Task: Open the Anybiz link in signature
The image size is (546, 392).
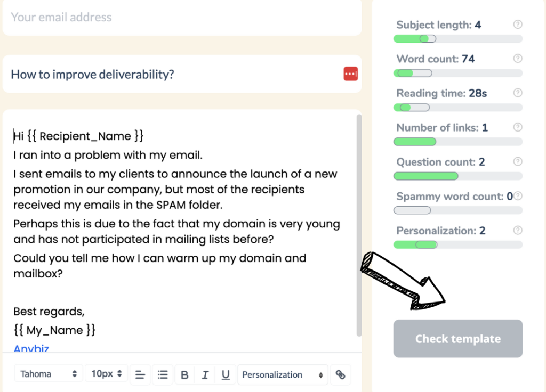Action: tap(31, 348)
